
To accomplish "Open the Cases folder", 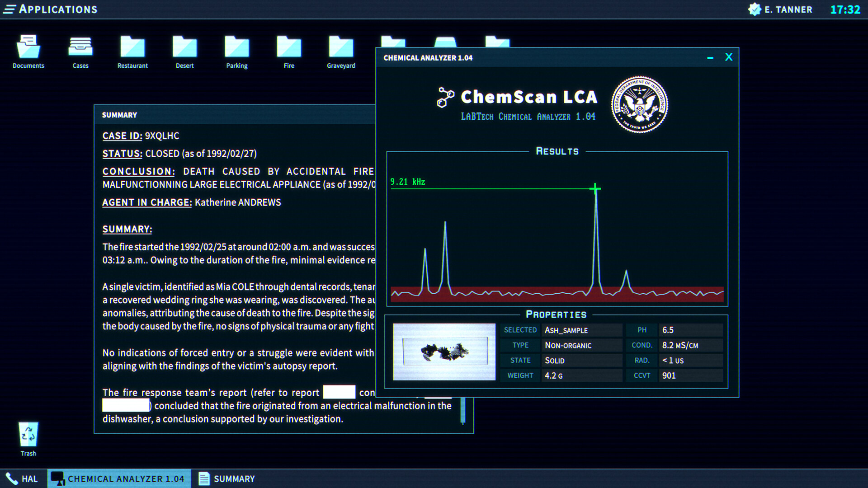I will [x=80, y=50].
